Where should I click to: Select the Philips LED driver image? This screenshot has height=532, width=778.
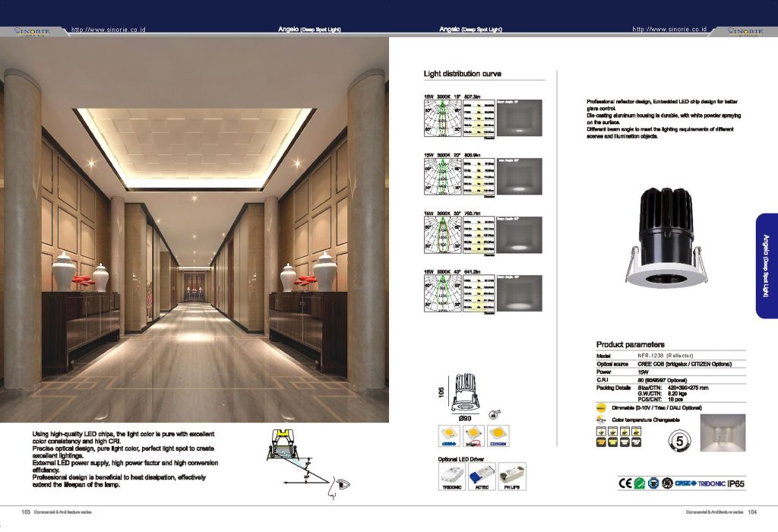click(x=513, y=476)
